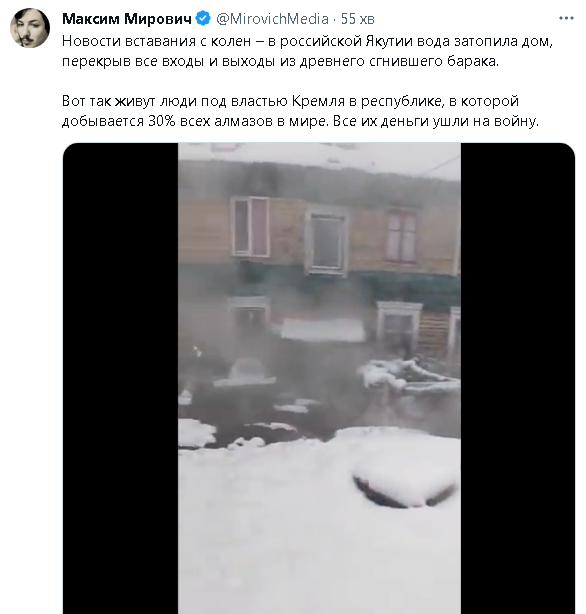This screenshot has height=614, width=586.
Task: Open the tweet via the 55 хв timestamp
Action: [x=357, y=18]
